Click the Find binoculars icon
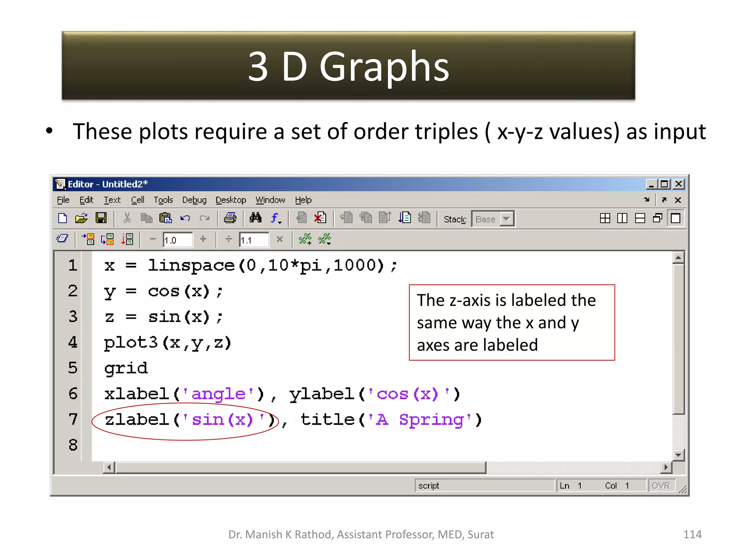Screen dimensions: 747x560 [x=255, y=218]
